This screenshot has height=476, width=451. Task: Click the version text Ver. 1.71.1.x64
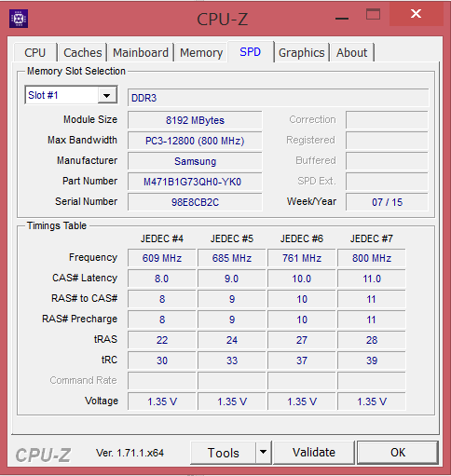tap(130, 453)
